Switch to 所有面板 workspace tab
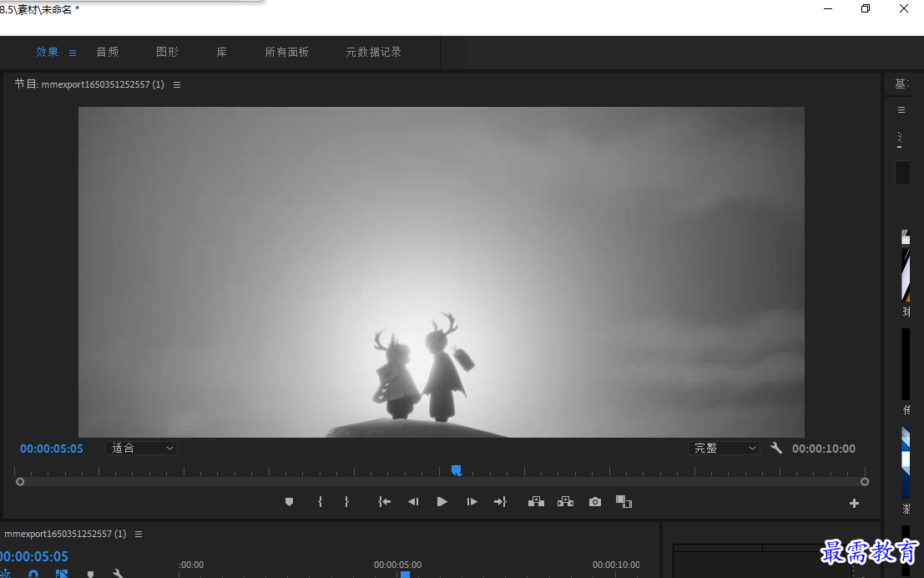 coord(287,52)
